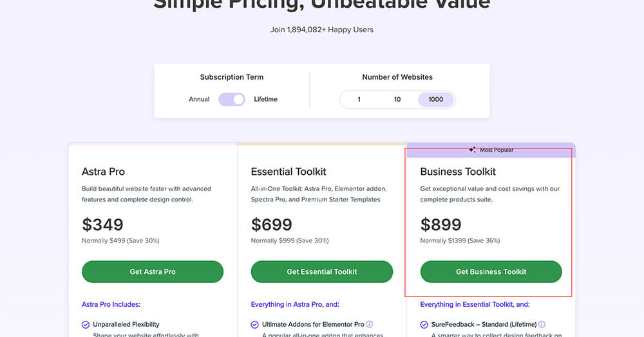Screen dimensions: 644x337
Task: Open the info icon beside SureFeedback Standard (Lifetime)
Action: (x=542, y=324)
